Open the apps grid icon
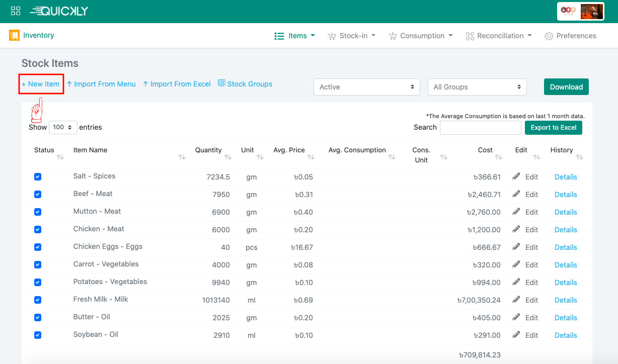Viewport: 618px width, 364px height. (16, 11)
